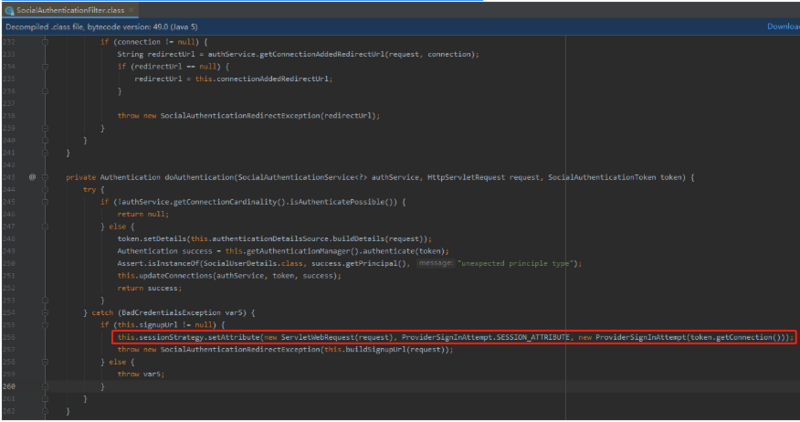Click 'throw var5;' on line 259
The height and width of the screenshot is (422, 800).
point(141,374)
